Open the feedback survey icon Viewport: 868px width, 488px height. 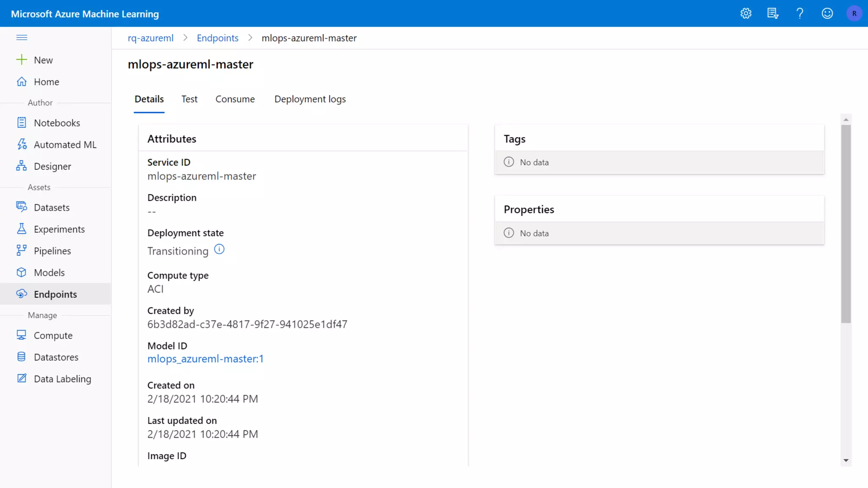click(773, 14)
